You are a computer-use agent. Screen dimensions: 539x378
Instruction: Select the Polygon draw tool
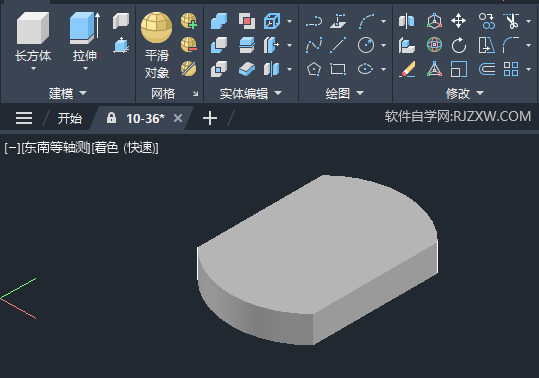click(314, 69)
